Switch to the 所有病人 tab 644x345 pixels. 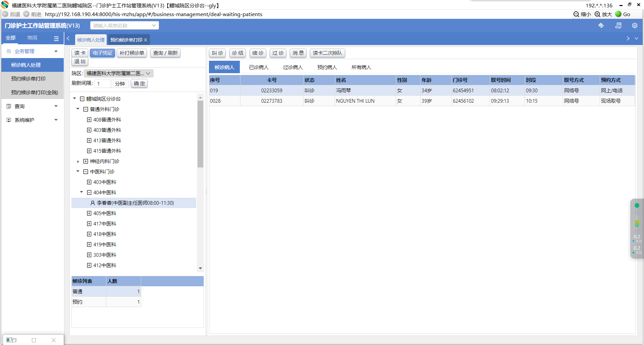click(x=361, y=67)
